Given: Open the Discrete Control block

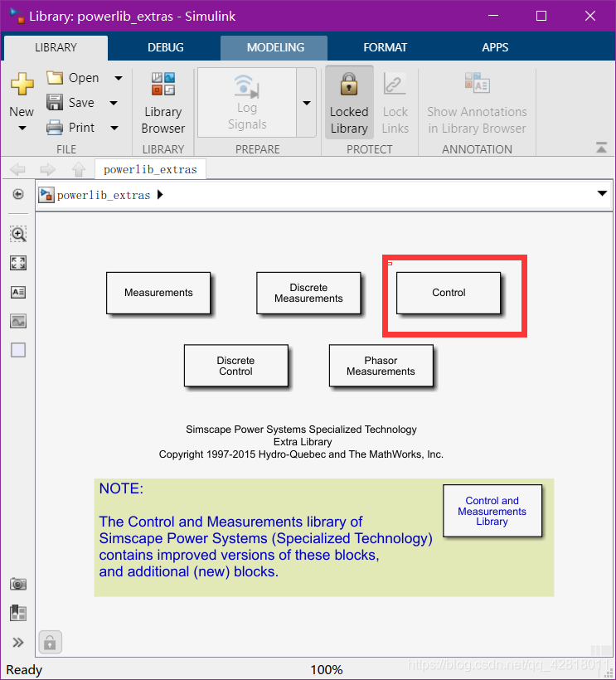Looking at the screenshot, I should (235, 366).
